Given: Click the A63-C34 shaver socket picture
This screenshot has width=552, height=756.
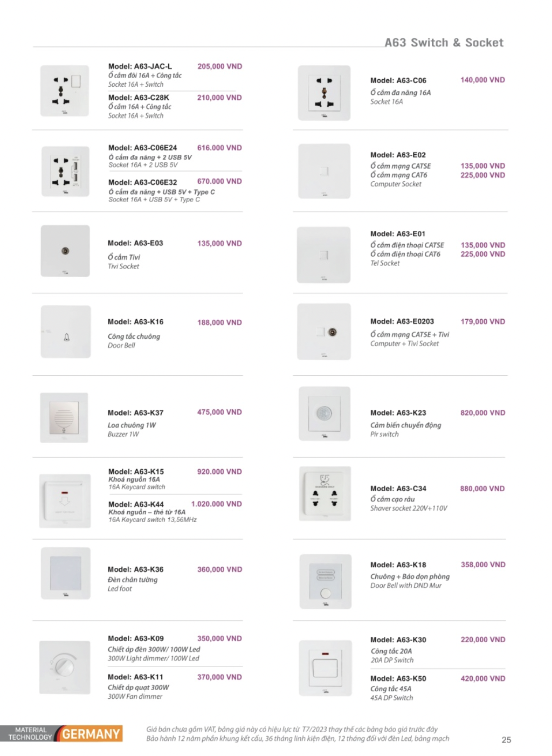Looking at the screenshot, I should (x=325, y=493).
